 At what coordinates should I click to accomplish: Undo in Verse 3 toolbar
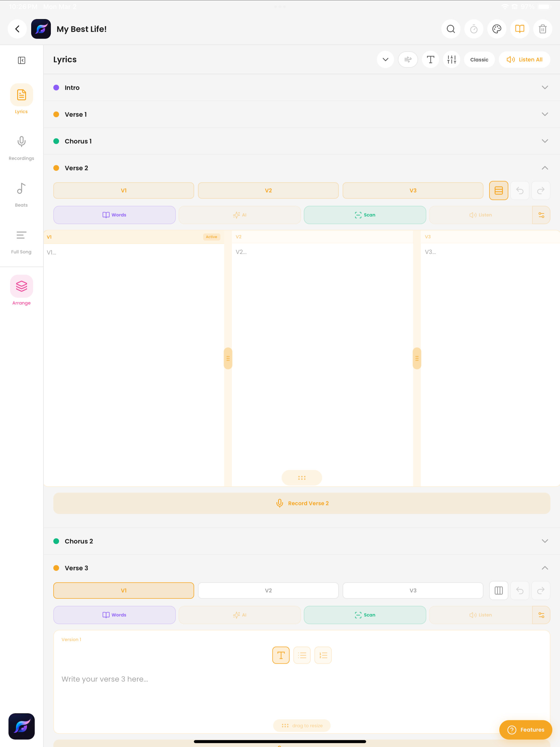(x=520, y=590)
